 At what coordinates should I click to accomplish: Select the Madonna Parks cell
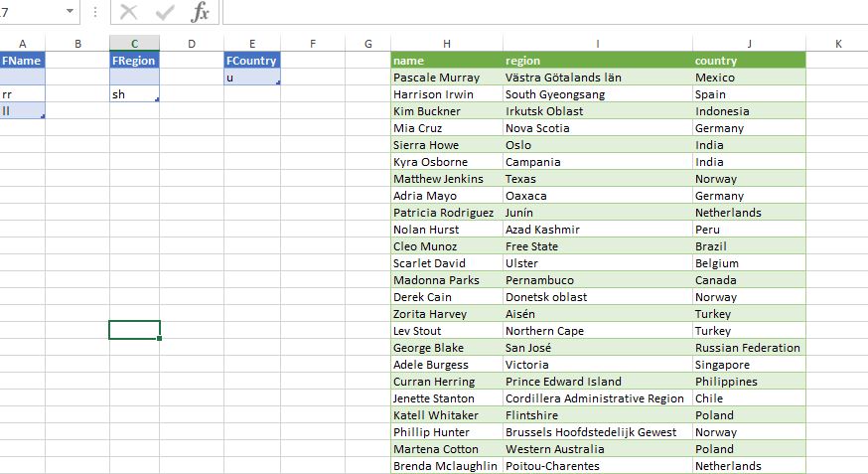coord(447,280)
